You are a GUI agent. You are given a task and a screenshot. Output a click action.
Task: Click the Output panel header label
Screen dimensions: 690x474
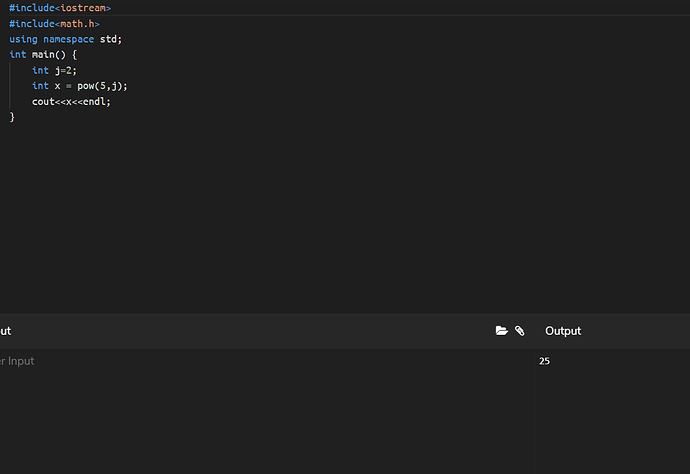[562, 331]
